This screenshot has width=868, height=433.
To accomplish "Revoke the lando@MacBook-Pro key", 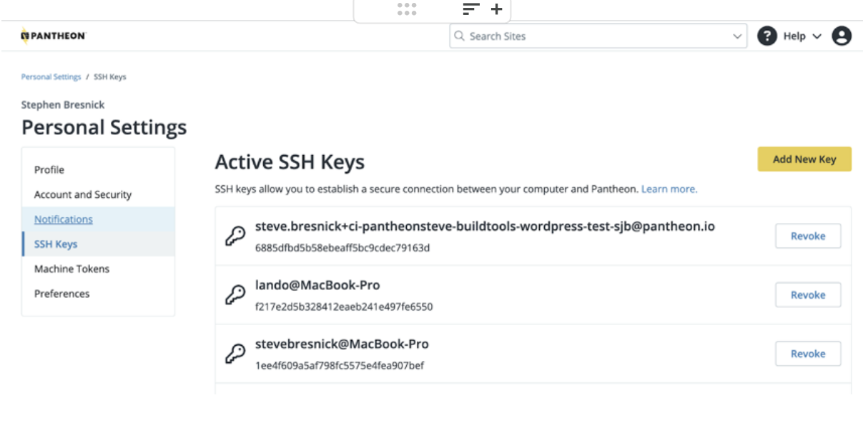I will tap(808, 295).
